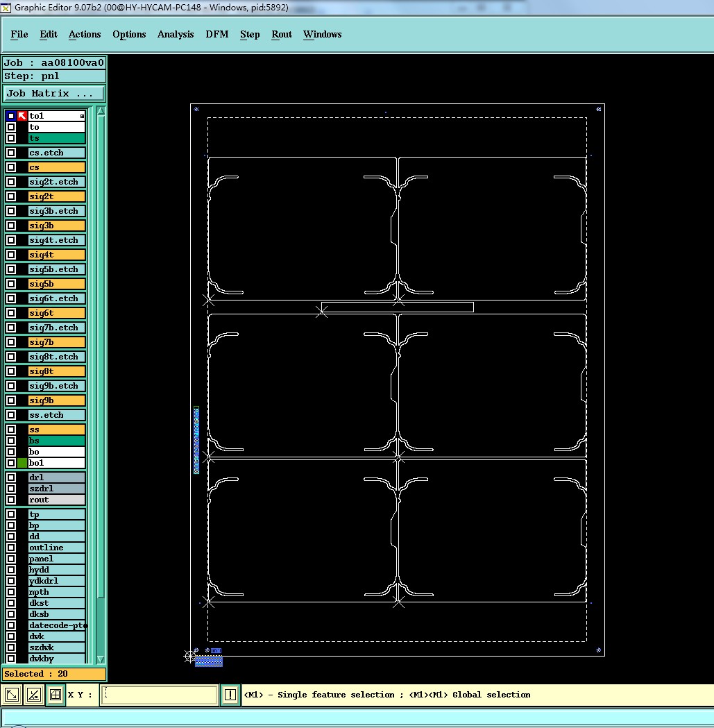Toggle the to1 layer checkbox
Image resolution: width=714 pixels, height=728 pixels.
coord(11,116)
